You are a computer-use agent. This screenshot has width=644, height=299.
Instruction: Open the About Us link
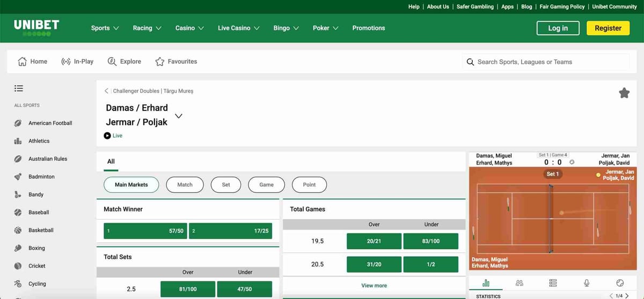[438, 6]
